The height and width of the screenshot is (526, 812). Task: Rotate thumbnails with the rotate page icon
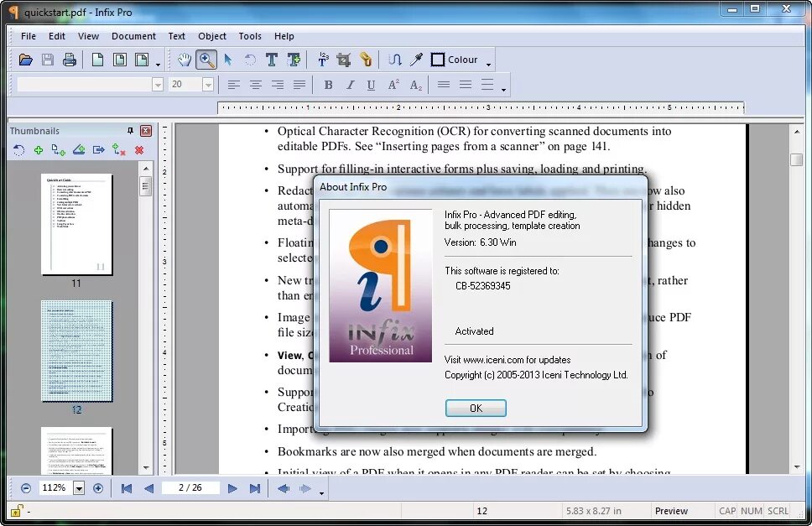(18, 150)
